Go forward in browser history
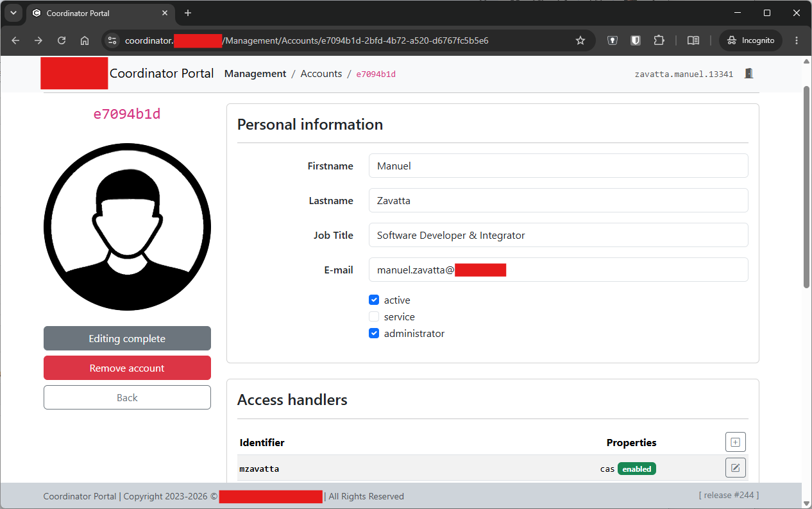This screenshot has width=812, height=509. click(x=38, y=40)
